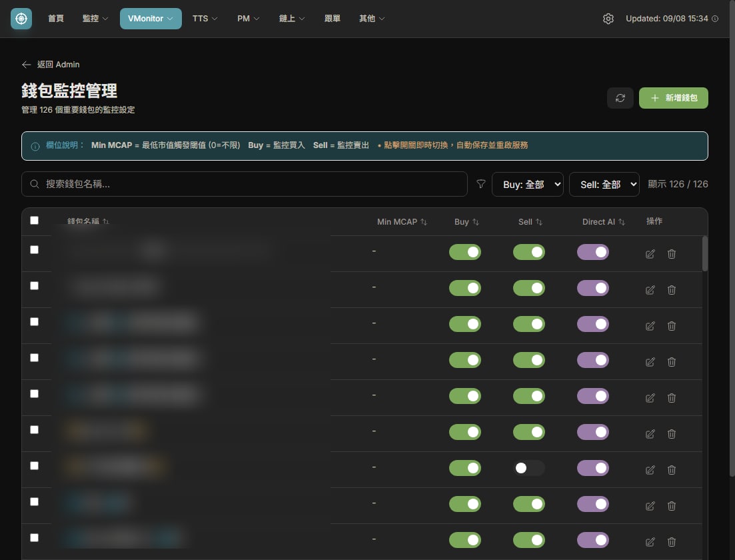Sort by the Min MCAP column
Screen dimensions: 735x560
tap(402, 222)
